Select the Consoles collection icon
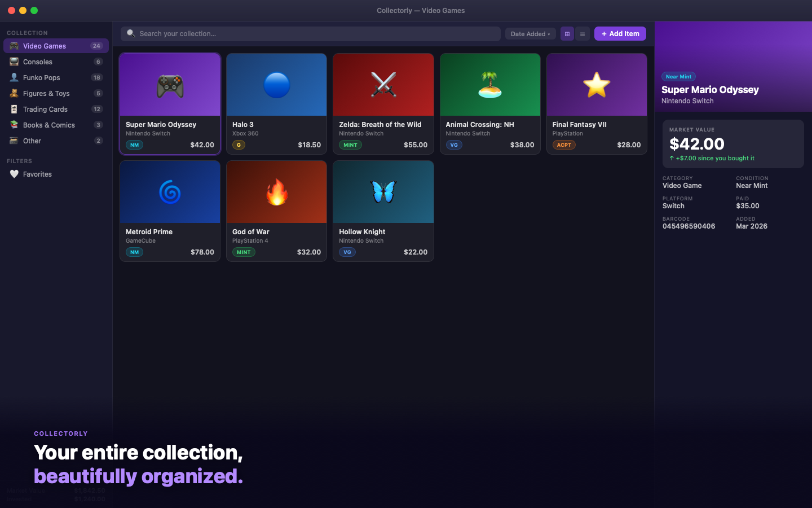 click(x=14, y=62)
